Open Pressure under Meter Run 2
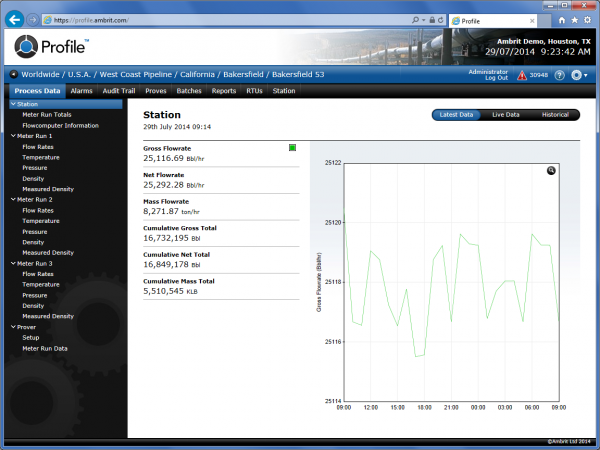Viewport: 600px width, 450px height. pos(35,232)
